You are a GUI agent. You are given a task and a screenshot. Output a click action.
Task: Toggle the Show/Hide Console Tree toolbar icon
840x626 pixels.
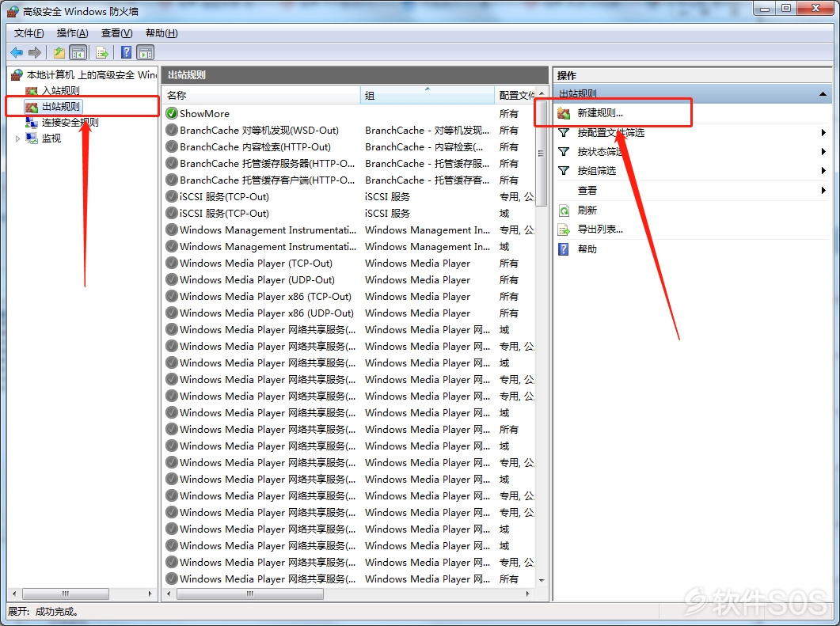tap(78, 52)
